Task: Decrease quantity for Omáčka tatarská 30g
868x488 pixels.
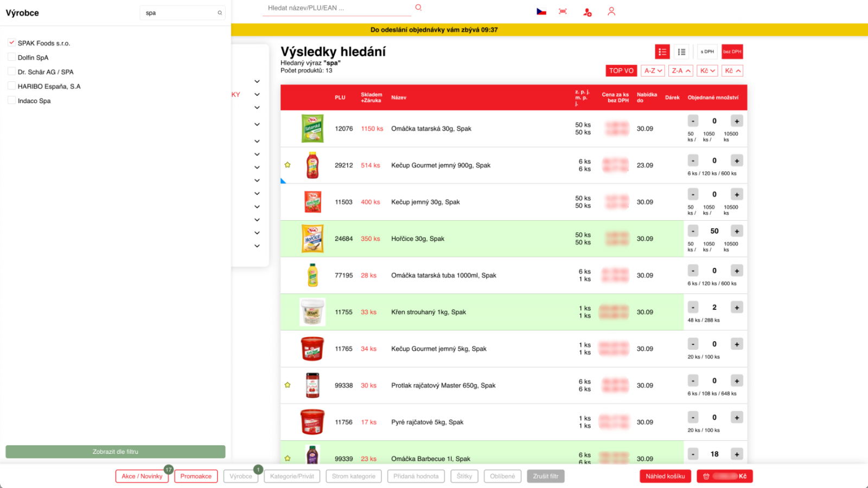Action: pos(693,121)
